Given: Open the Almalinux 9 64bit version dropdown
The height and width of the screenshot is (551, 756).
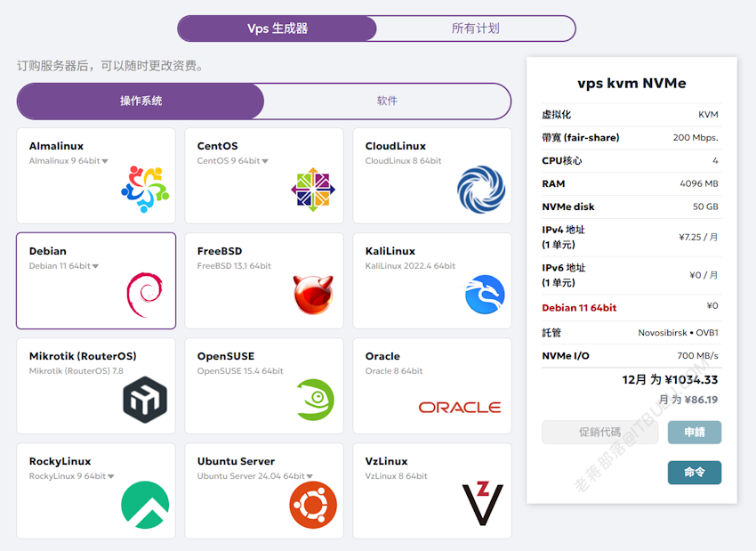Looking at the screenshot, I should click(105, 161).
